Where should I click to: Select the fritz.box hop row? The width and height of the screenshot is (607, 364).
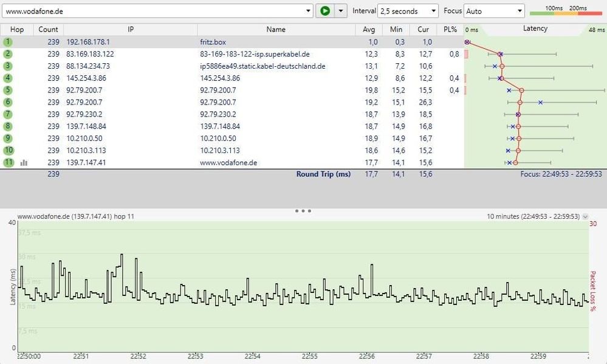[213, 42]
